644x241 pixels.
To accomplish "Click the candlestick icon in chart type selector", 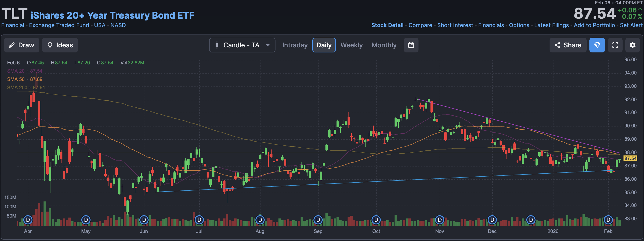I will [217, 45].
